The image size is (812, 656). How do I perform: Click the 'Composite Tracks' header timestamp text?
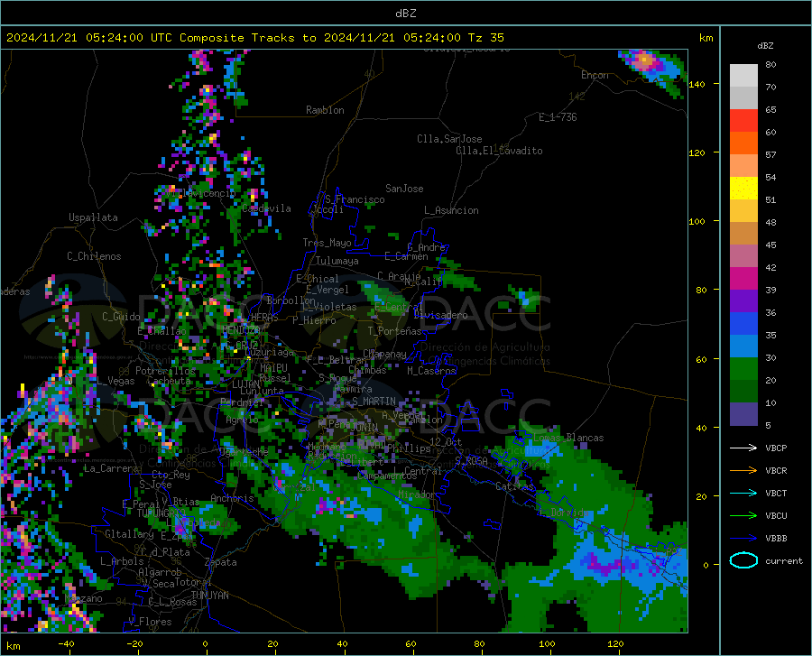(x=255, y=38)
